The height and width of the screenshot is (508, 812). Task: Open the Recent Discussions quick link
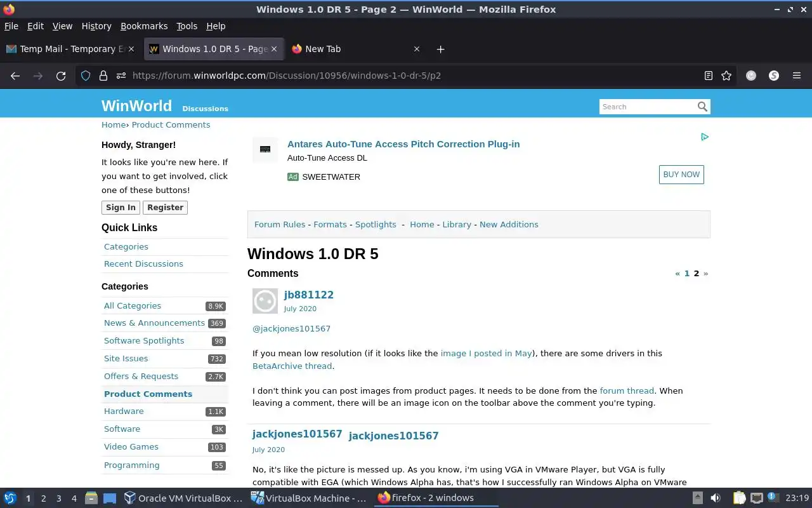pyautogui.click(x=143, y=264)
